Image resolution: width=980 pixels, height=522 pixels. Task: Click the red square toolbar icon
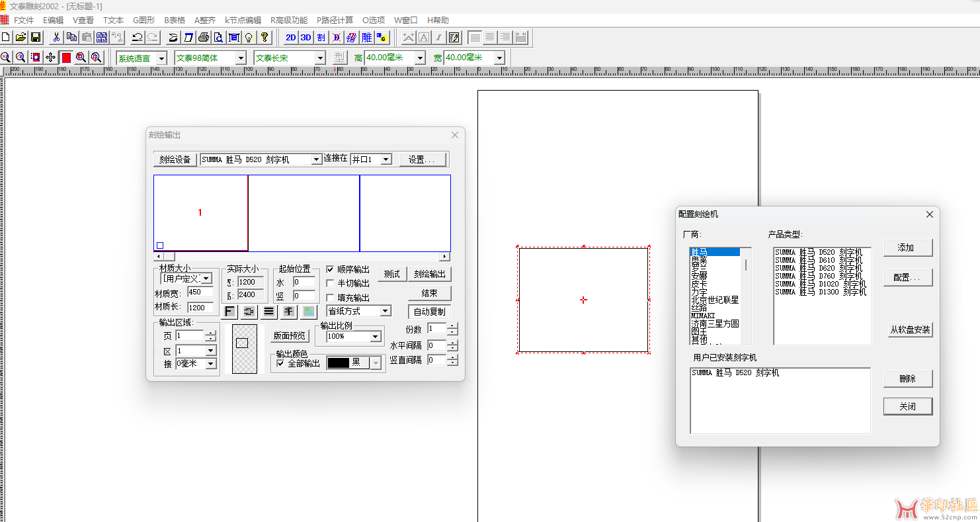coord(66,58)
